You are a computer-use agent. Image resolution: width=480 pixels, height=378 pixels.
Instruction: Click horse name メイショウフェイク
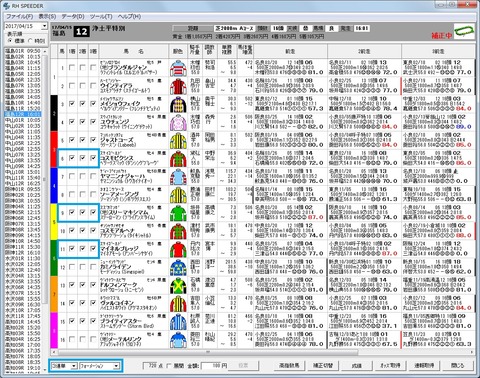point(120,104)
